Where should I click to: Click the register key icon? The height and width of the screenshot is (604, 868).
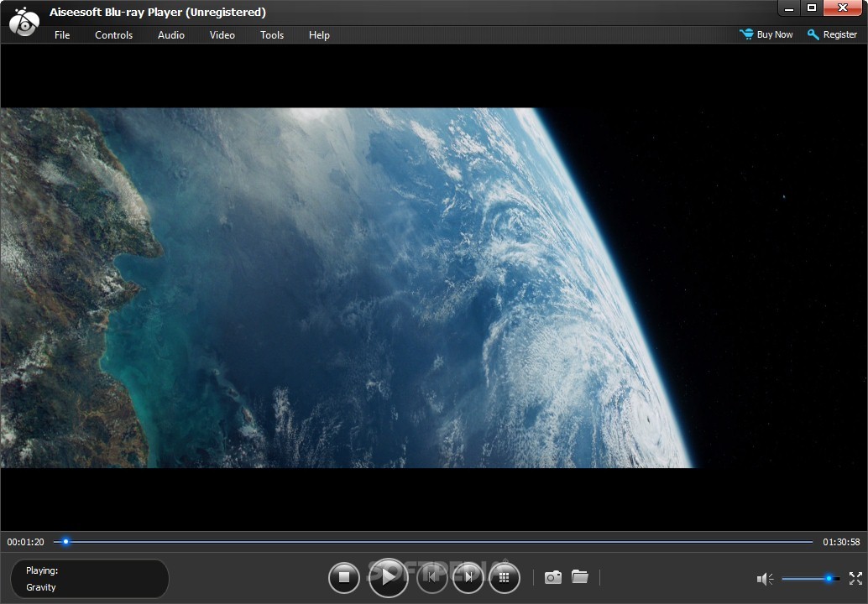(x=813, y=34)
